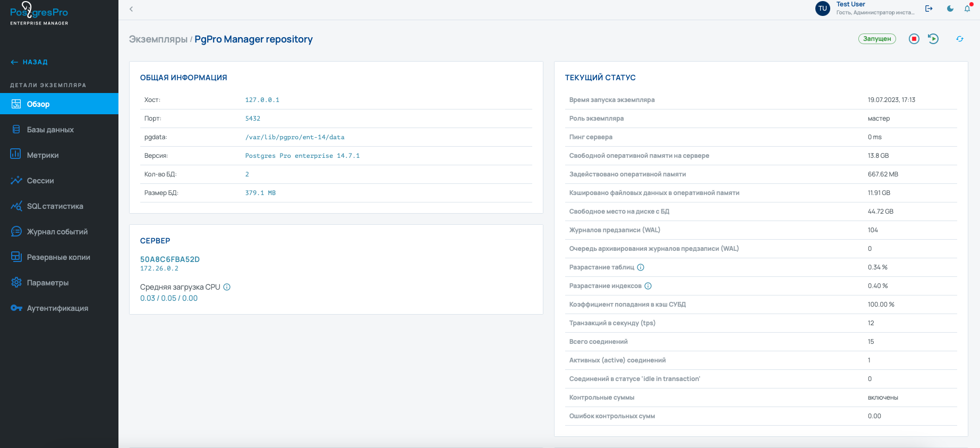Click the Обзор dashboard icon
This screenshot has height=448, width=980.
[16, 104]
